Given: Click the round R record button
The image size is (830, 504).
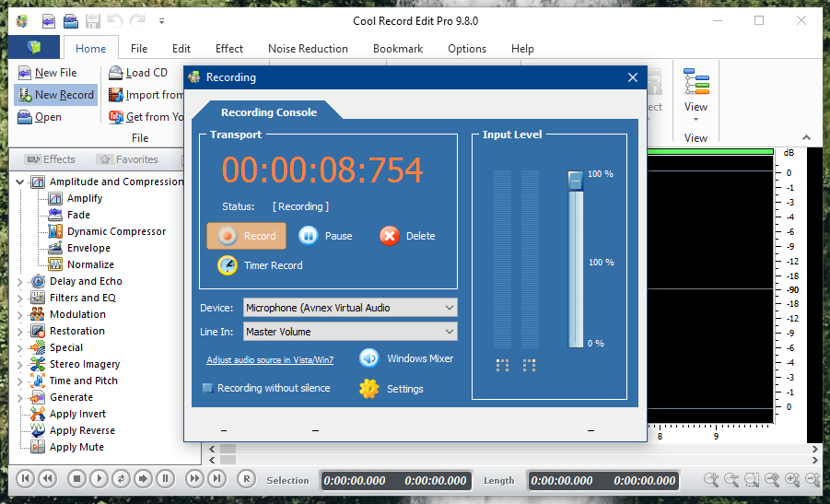Looking at the screenshot, I should 246,479.
